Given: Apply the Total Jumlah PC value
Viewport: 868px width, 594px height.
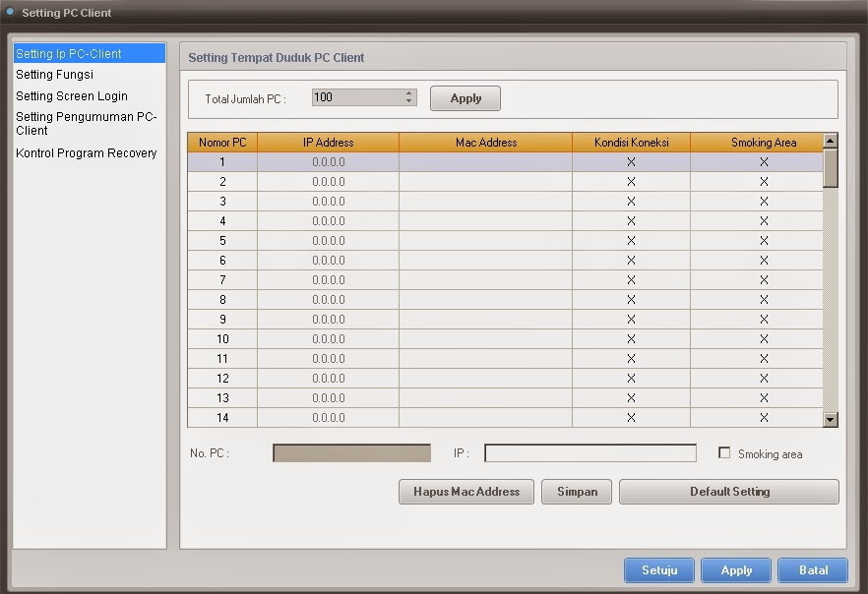Looking at the screenshot, I should point(465,97).
